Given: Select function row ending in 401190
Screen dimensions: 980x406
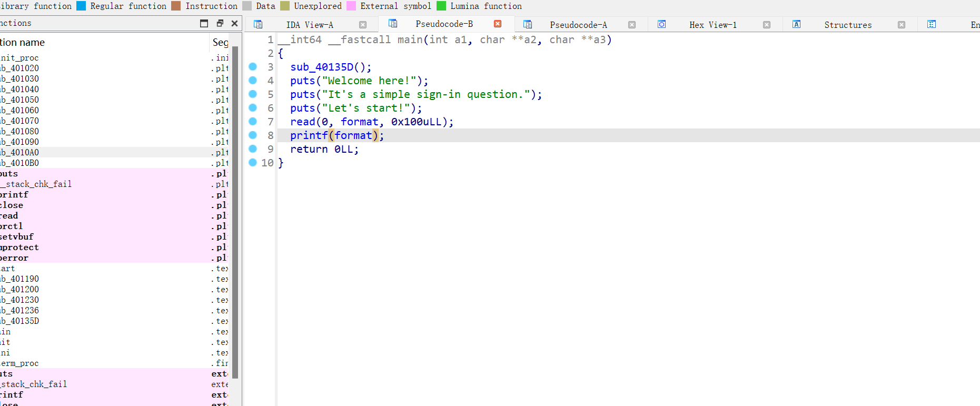Looking at the screenshot, I should pyautogui.click(x=115, y=279).
